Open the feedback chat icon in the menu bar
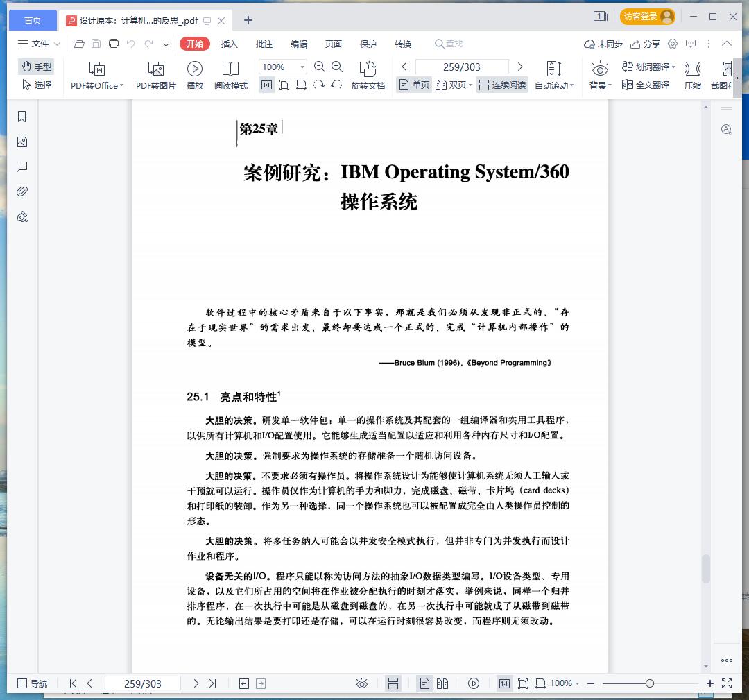 (x=691, y=44)
